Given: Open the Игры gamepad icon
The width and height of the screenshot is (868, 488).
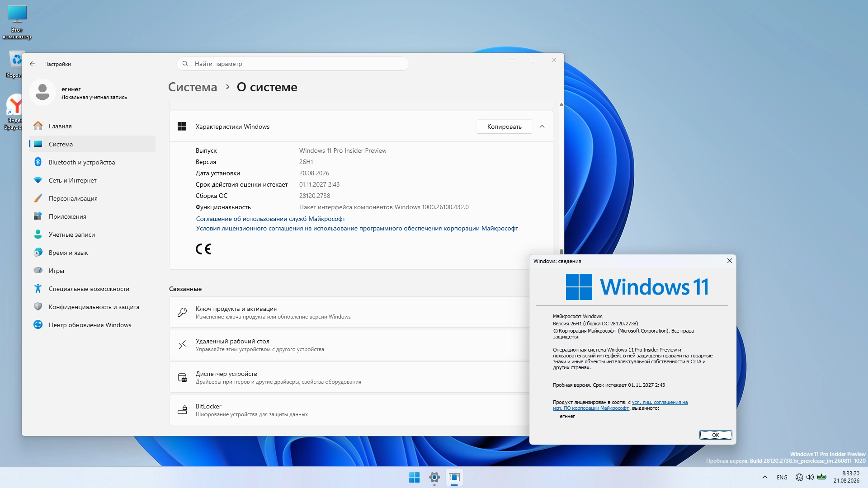Looking at the screenshot, I should tap(38, 271).
